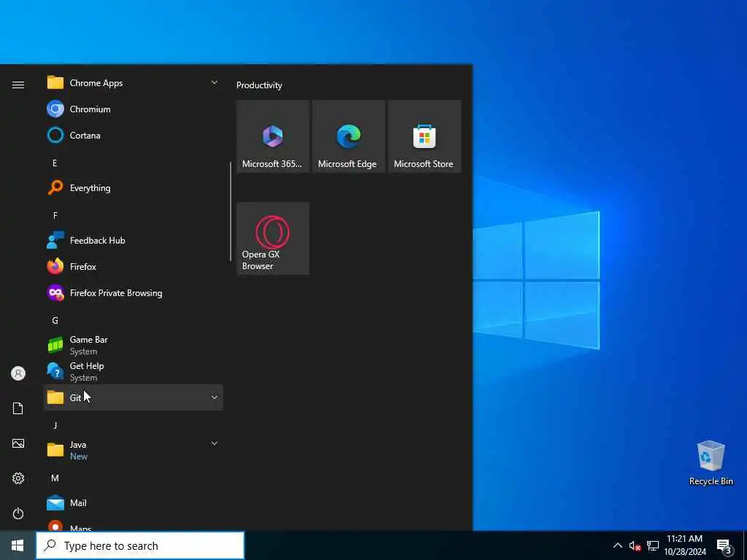Open Settings gear in Start sidebar
The height and width of the screenshot is (560, 747).
(x=18, y=478)
